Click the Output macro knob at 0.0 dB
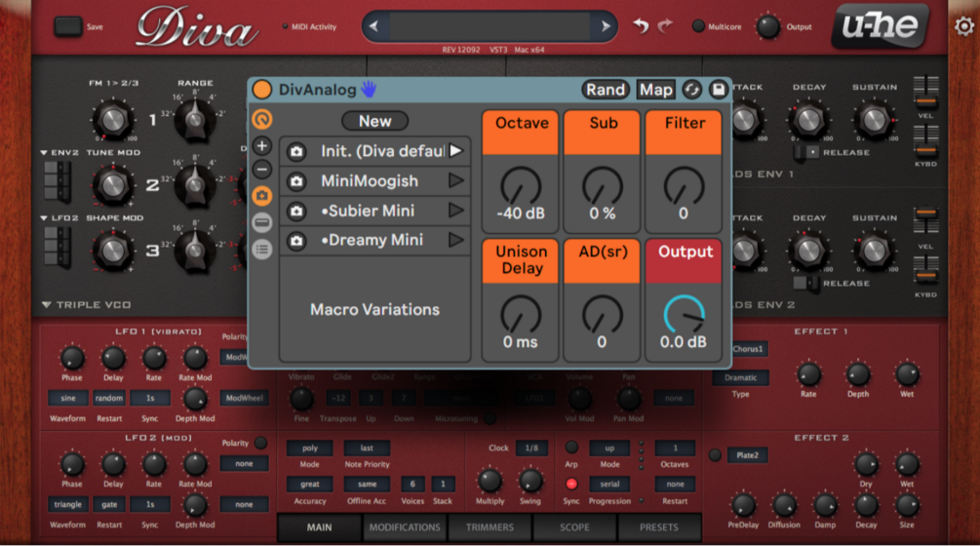 (x=684, y=315)
